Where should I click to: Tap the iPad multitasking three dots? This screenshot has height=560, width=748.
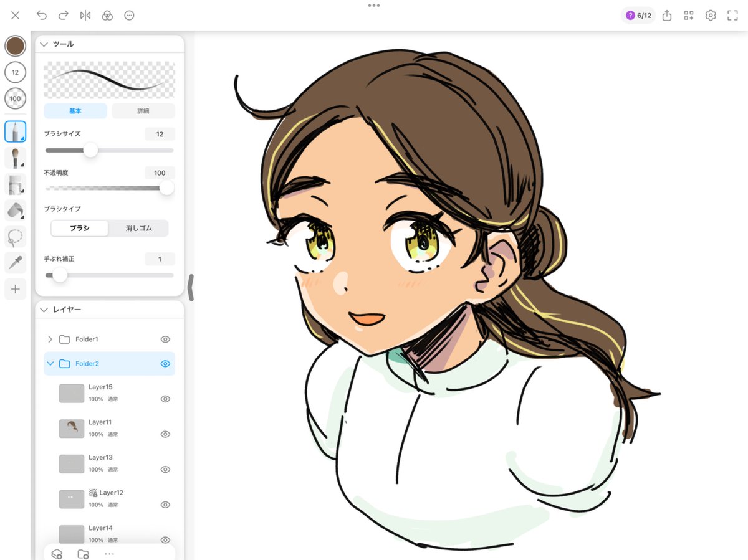pos(374,5)
